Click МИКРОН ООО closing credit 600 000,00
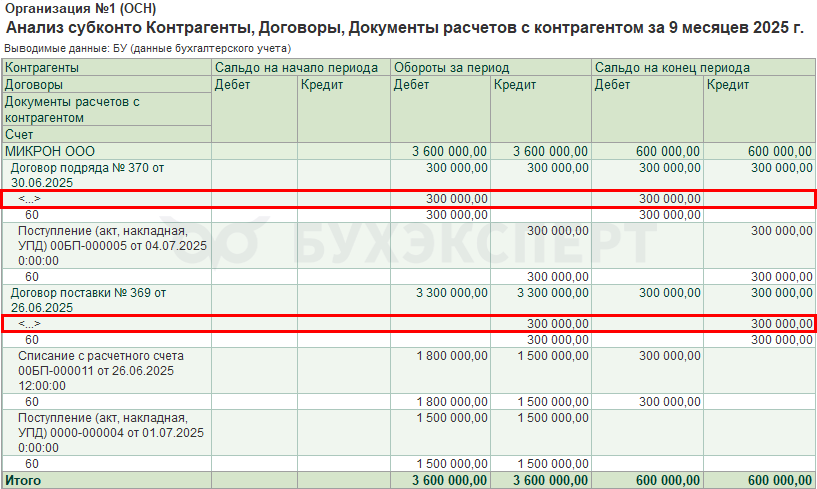Screen dimensions: 817x489 780,151
